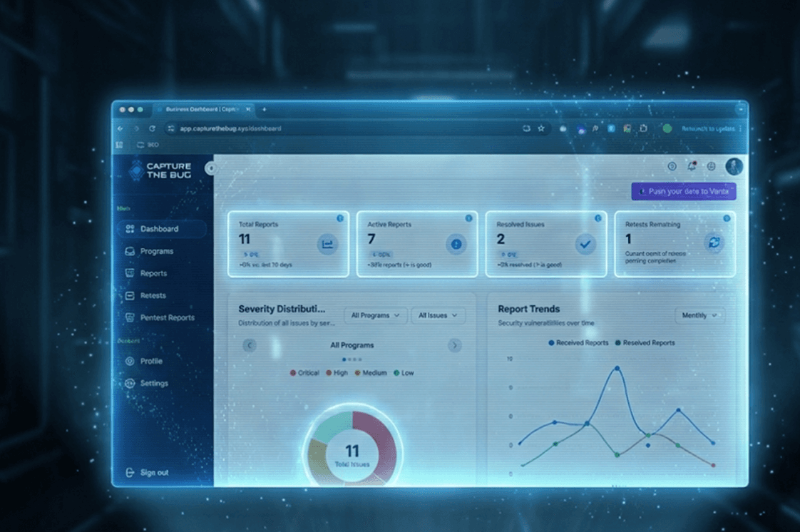Click the round icon right of the bell
The width and height of the screenshot is (800, 532).
711,166
